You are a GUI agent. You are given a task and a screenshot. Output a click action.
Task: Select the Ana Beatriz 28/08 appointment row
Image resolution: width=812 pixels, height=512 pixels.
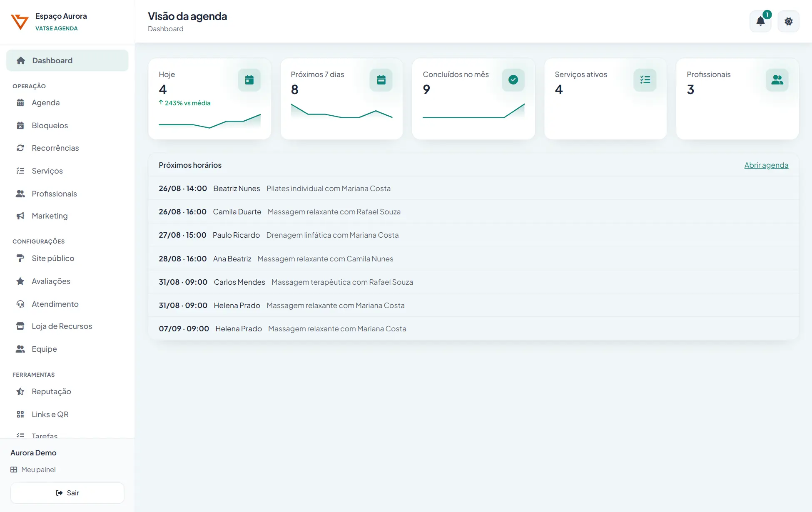473,259
